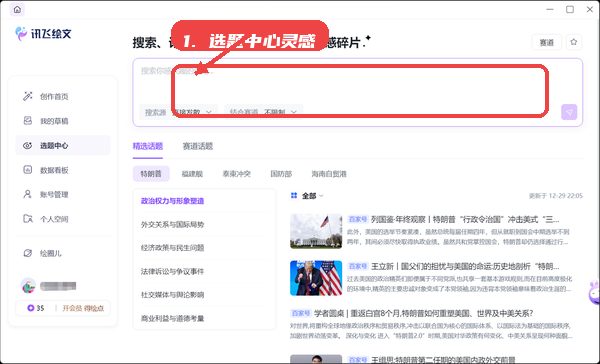Open the White House article thumbnail
Viewport: 600px width, 364px height.
coord(316,231)
